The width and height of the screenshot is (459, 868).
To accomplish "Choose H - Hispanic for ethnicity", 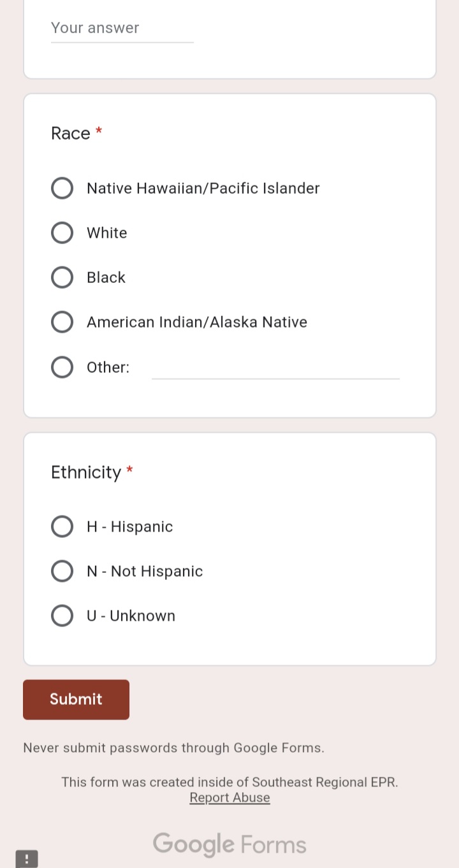I will [62, 526].
